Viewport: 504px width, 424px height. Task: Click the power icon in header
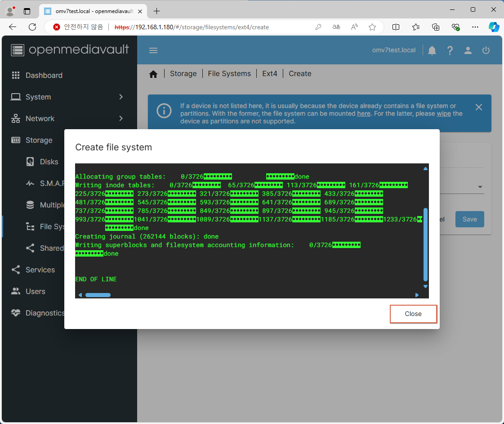486,50
